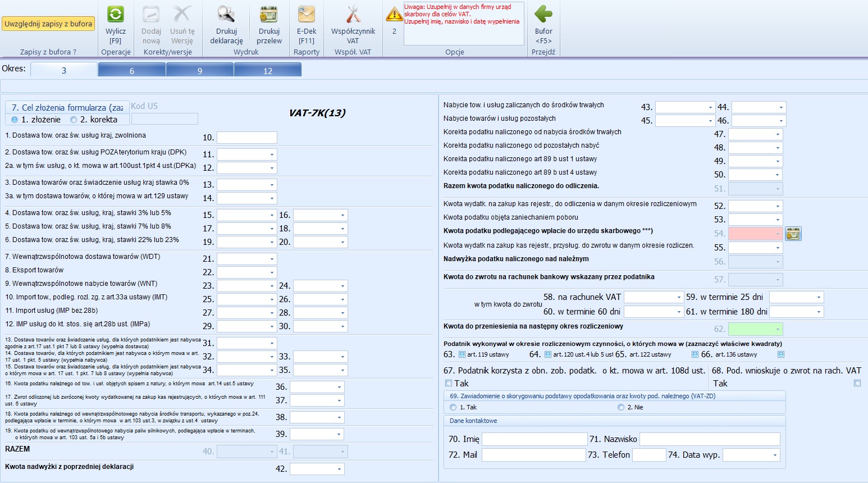
Task: Open dropdown arrow of field 21
Action: tap(272, 259)
